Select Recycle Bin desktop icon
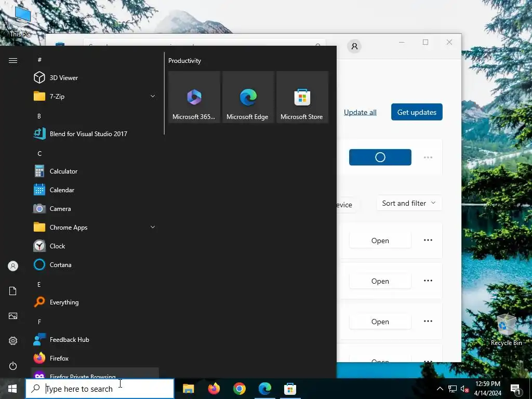This screenshot has width=532, height=399. tap(506, 330)
